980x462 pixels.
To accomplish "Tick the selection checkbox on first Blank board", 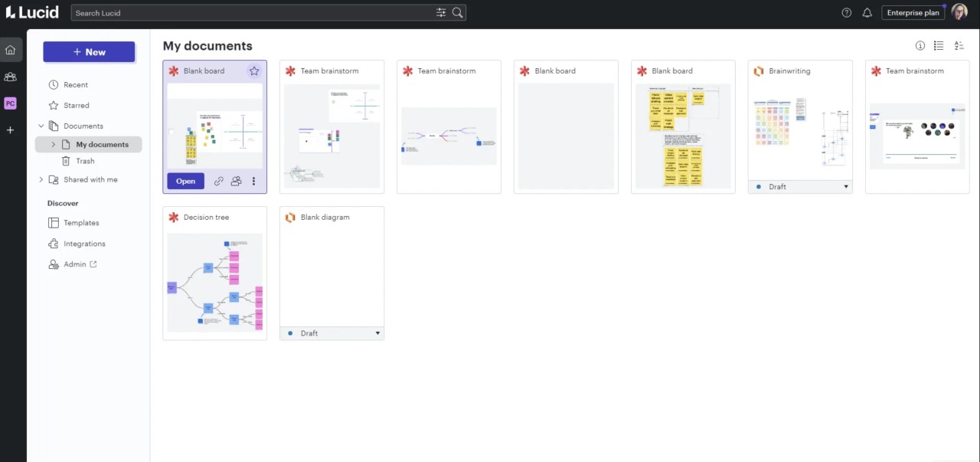I will click(171, 132).
